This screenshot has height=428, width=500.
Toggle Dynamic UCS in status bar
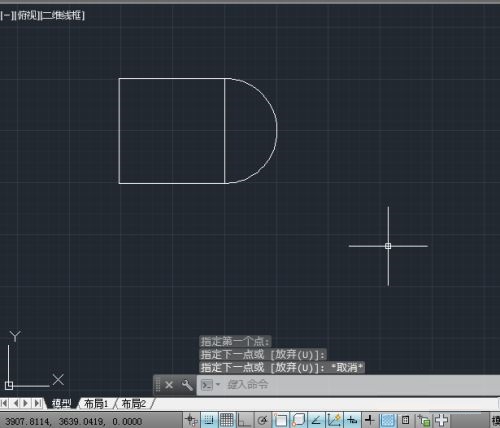point(334,420)
